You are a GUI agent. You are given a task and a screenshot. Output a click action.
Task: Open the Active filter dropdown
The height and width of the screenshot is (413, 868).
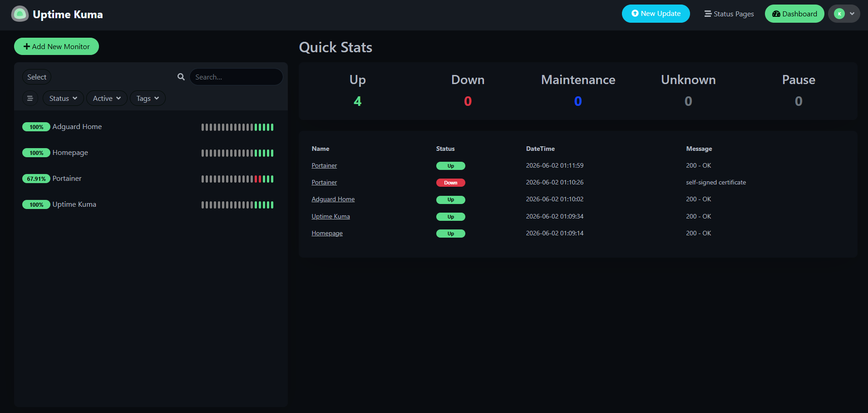point(107,98)
